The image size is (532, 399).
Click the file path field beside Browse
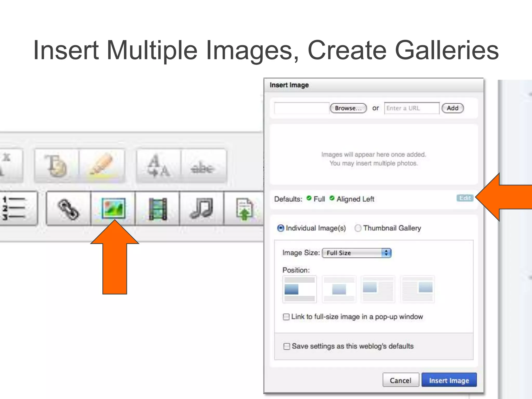pyautogui.click(x=302, y=108)
